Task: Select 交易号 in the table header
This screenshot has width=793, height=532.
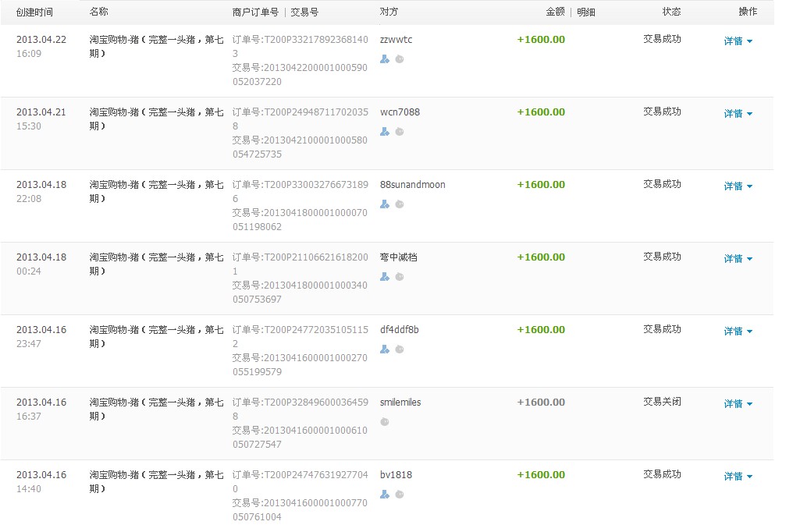Action: coord(304,12)
